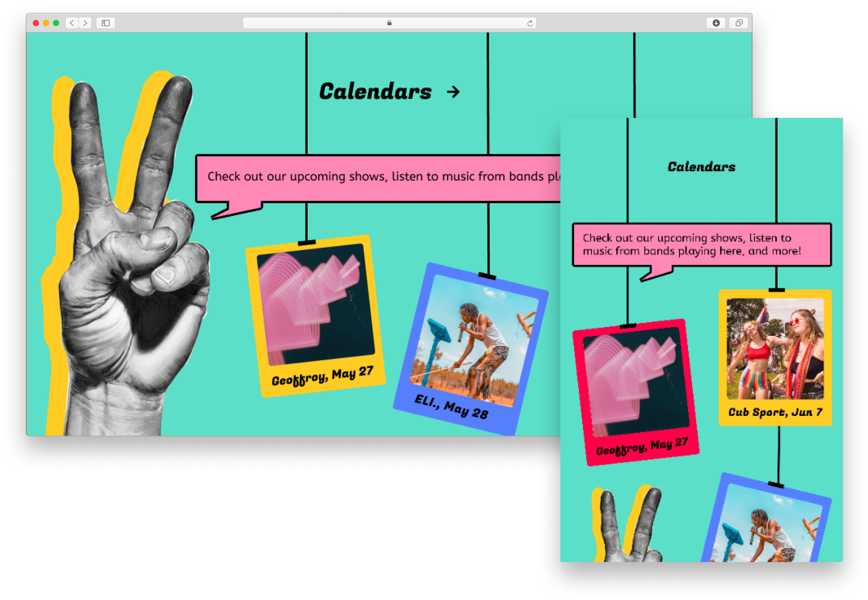Viewport: 868px width, 600px height.
Task: Open the yellow Geoffroy, May 27 photo card
Action: point(316,316)
